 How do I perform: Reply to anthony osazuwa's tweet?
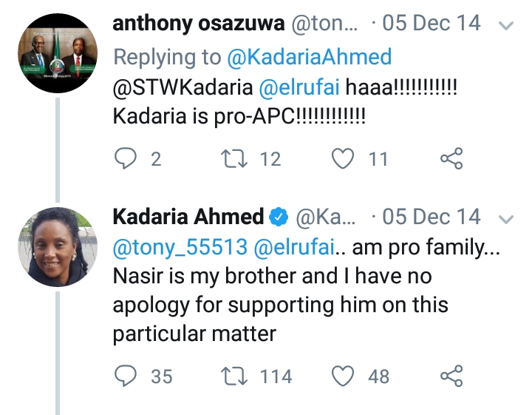click(x=128, y=158)
